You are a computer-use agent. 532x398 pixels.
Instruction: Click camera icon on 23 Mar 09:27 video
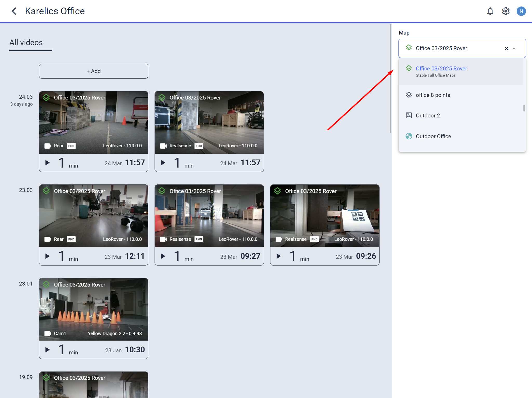[x=163, y=239]
